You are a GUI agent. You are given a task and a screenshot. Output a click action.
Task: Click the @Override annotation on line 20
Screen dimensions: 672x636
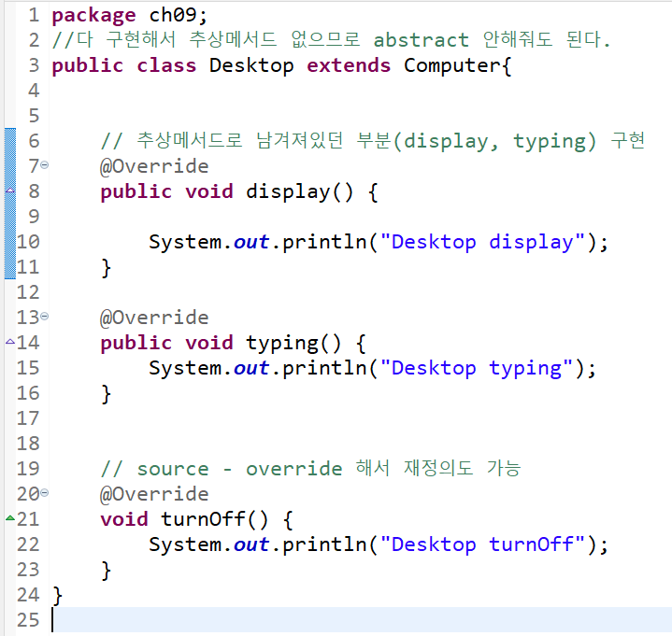154,494
